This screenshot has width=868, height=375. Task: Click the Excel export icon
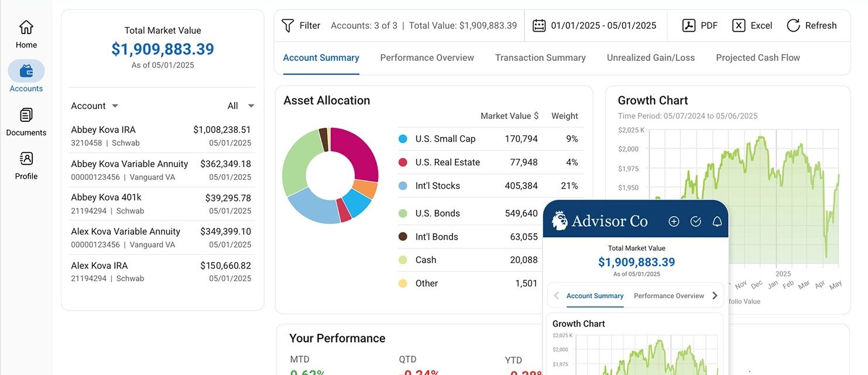pos(739,25)
